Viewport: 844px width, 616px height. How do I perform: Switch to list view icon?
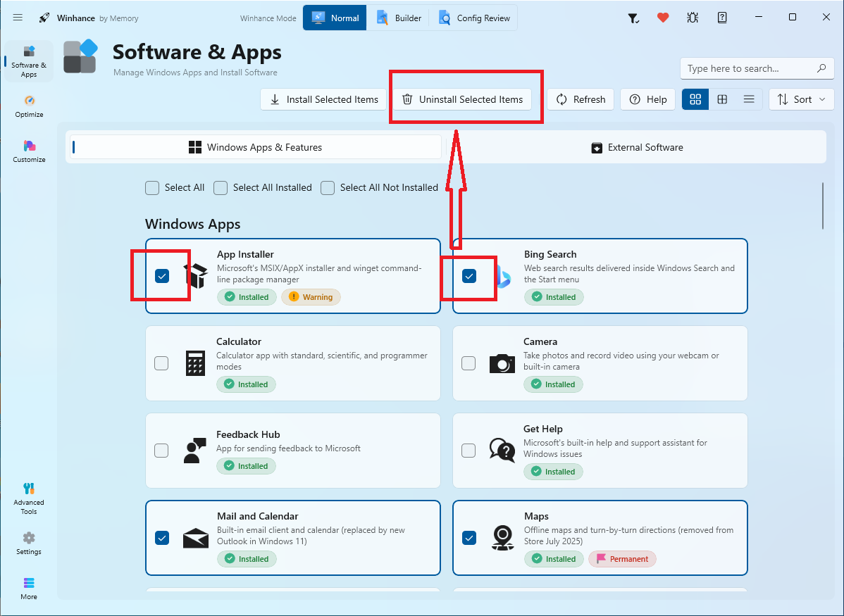[749, 99]
